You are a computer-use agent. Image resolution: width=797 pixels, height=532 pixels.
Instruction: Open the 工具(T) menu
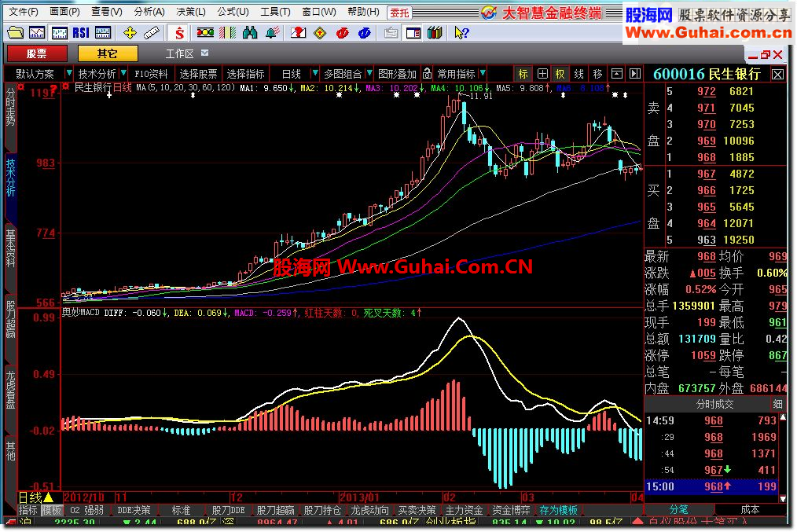[x=275, y=12]
